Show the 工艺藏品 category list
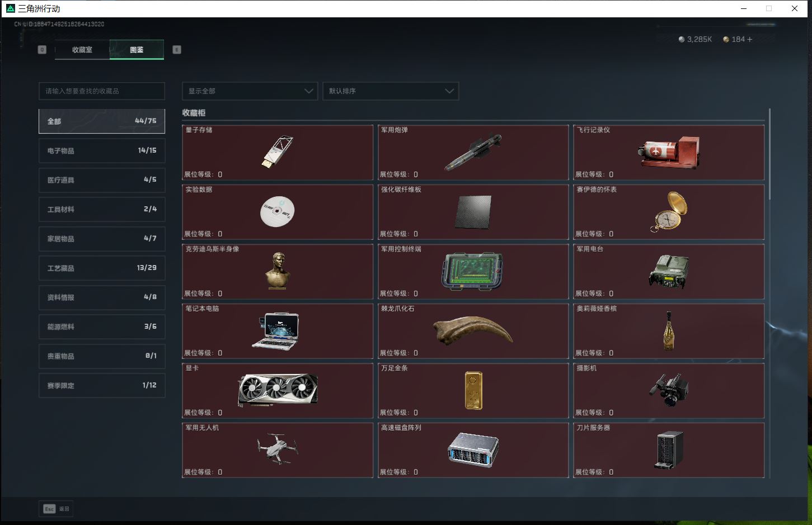812x525 pixels. pos(102,268)
